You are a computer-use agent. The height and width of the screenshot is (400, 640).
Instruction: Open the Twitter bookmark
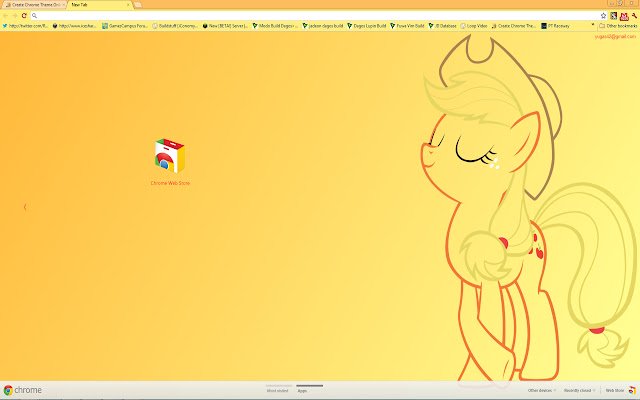25,26
